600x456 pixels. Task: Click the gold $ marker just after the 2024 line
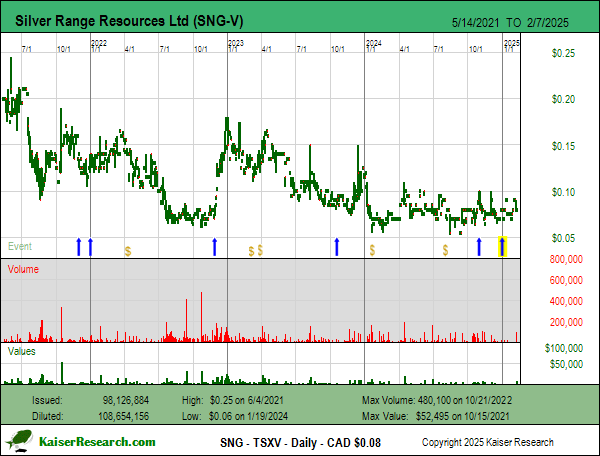(372, 251)
